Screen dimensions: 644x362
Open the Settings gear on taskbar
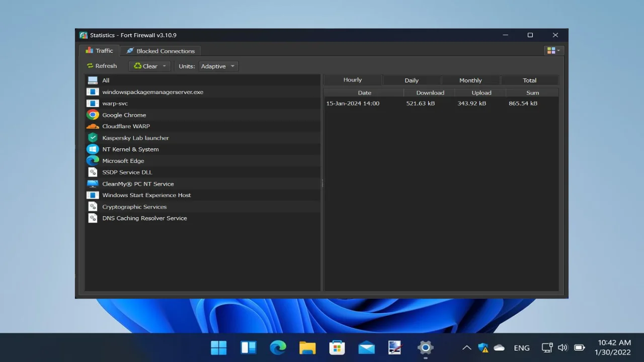[425, 347]
